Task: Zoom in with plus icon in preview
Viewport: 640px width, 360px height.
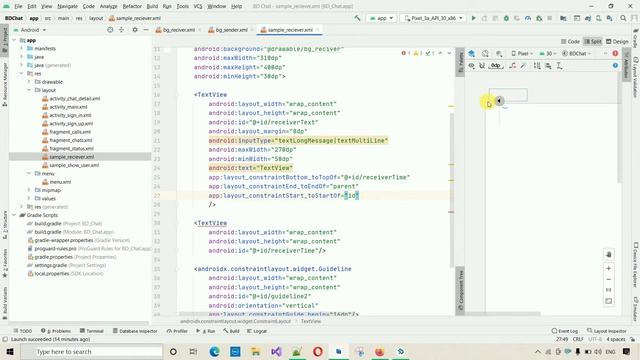Action: coord(609,268)
